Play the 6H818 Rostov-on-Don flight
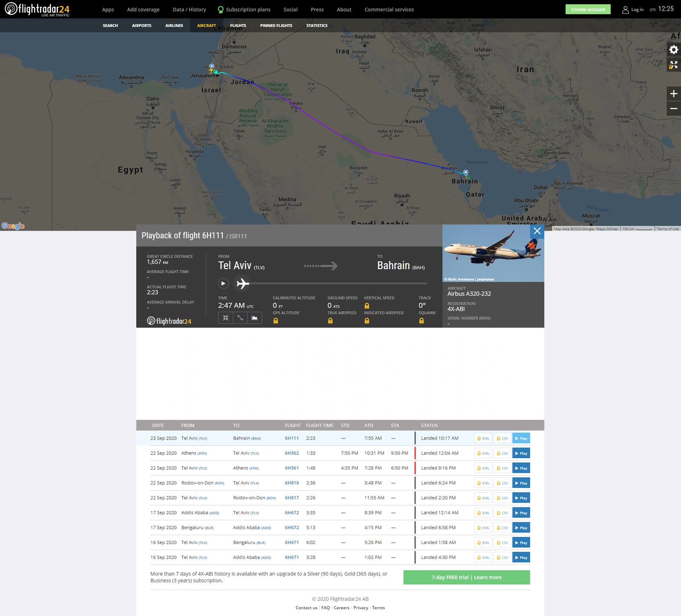This screenshot has height=616, width=681. point(521,483)
